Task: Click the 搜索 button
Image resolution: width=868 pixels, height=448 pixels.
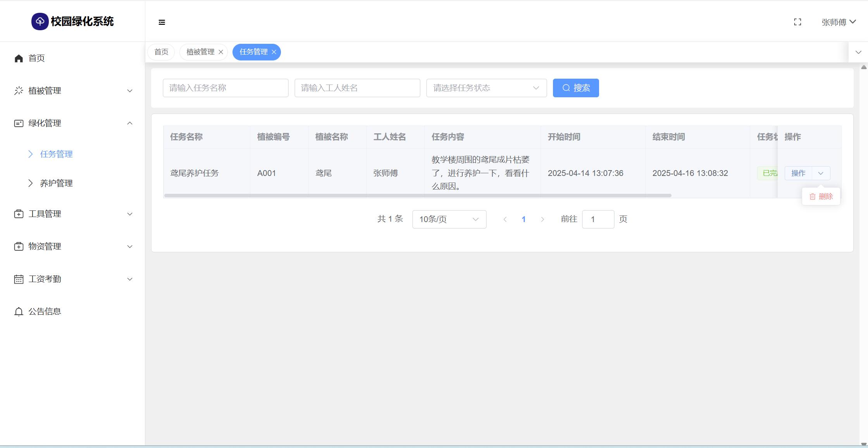Action: tap(576, 88)
